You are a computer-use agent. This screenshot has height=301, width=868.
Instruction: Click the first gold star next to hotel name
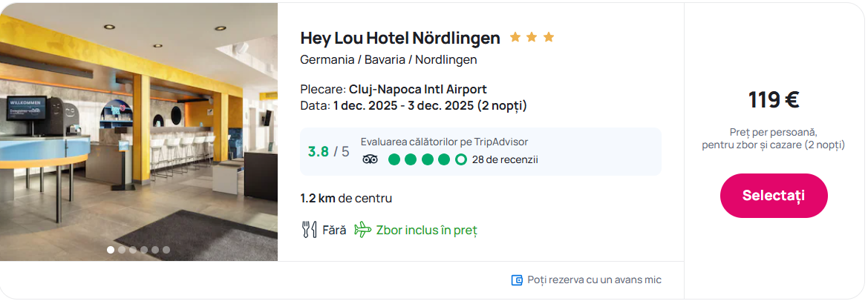coord(515,37)
